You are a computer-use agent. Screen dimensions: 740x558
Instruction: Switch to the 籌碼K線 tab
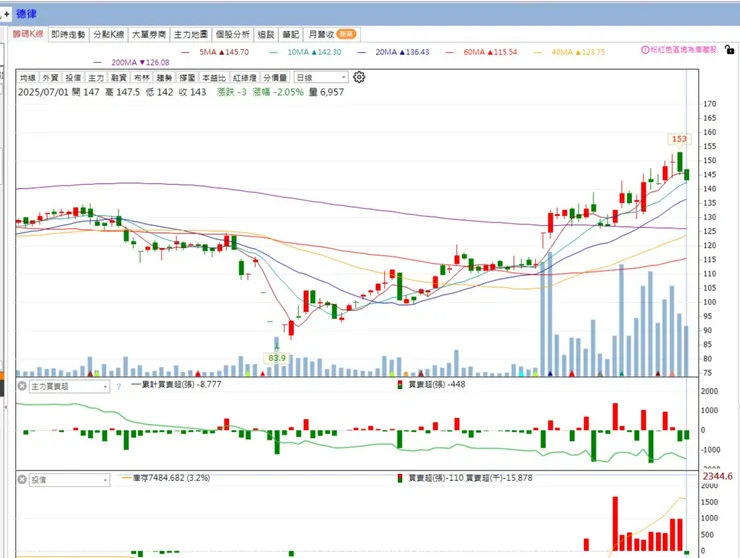click(x=28, y=34)
